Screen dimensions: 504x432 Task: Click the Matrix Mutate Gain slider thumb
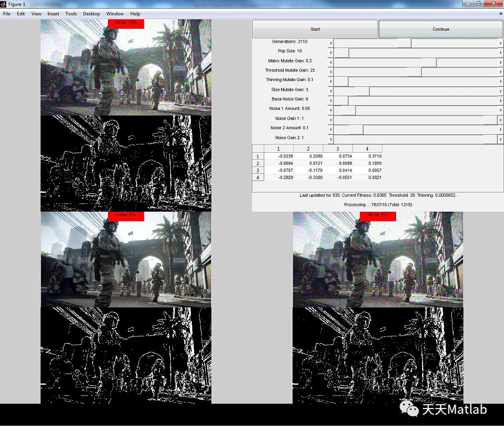click(x=429, y=62)
